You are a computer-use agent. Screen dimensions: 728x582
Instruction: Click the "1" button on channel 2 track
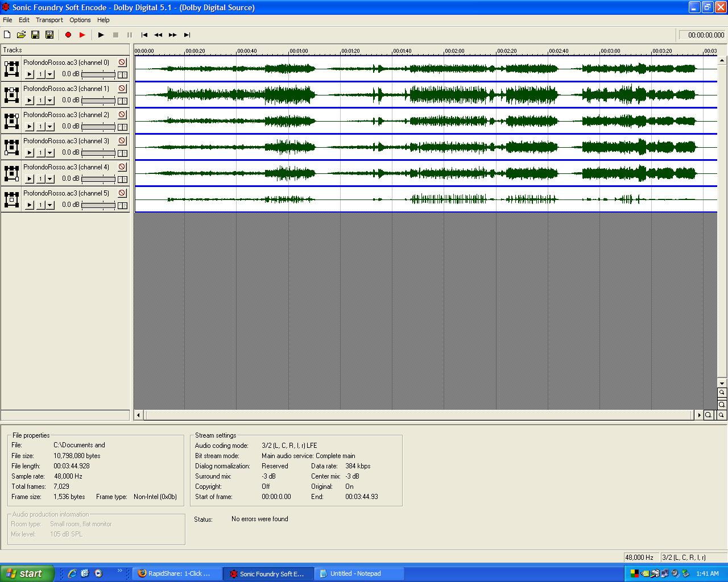(41, 127)
